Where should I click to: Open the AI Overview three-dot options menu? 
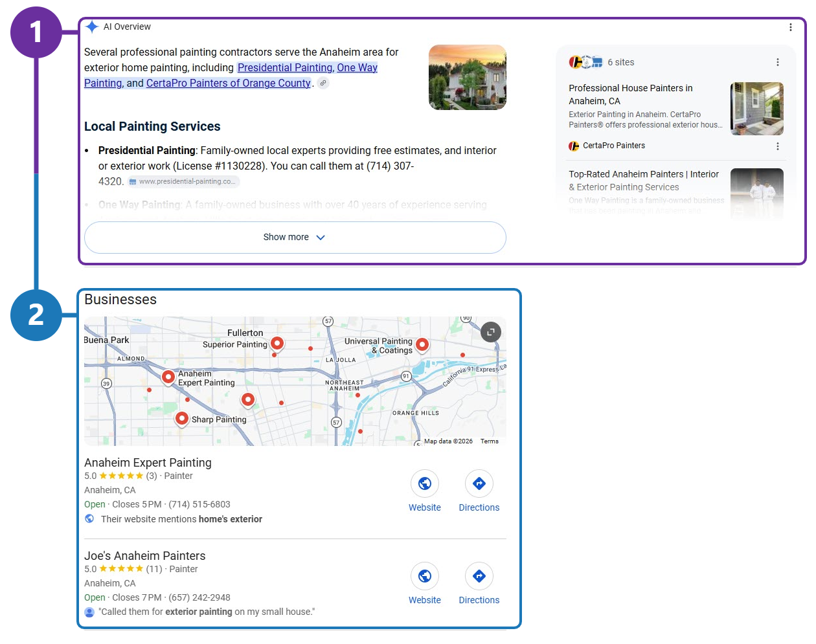(x=790, y=27)
